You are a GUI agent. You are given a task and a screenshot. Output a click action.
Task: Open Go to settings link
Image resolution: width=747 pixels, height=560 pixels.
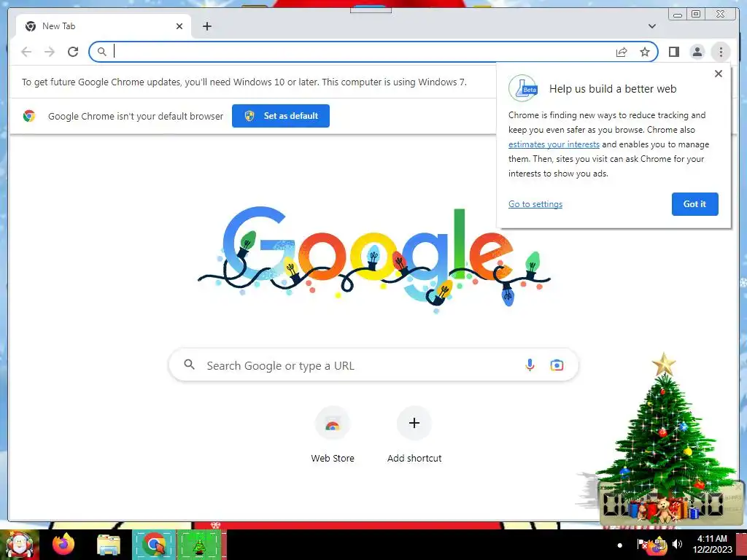(535, 204)
